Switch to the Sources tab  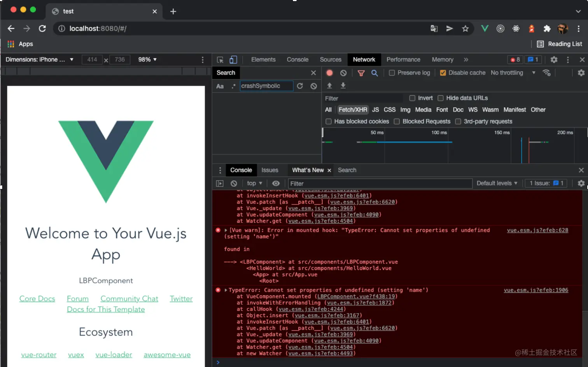pyautogui.click(x=331, y=59)
